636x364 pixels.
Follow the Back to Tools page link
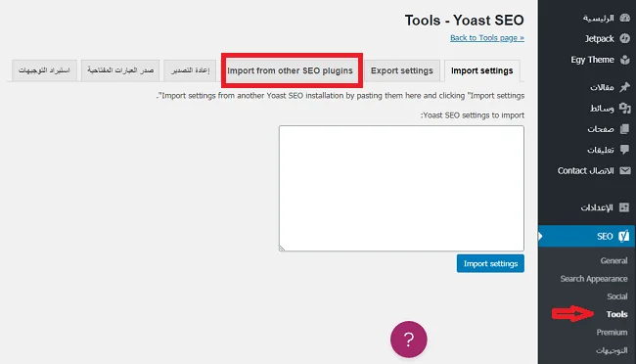tap(487, 38)
